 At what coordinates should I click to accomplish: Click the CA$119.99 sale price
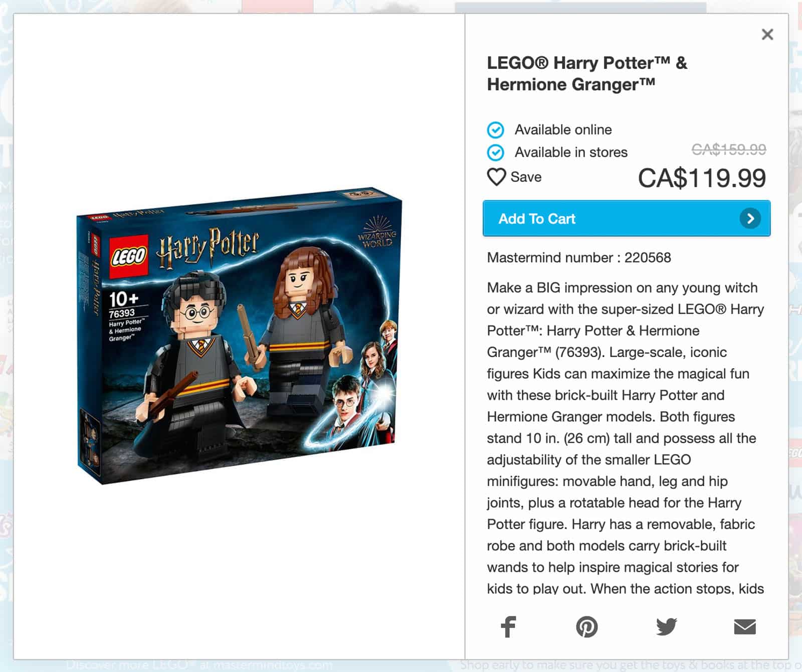[x=702, y=178]
